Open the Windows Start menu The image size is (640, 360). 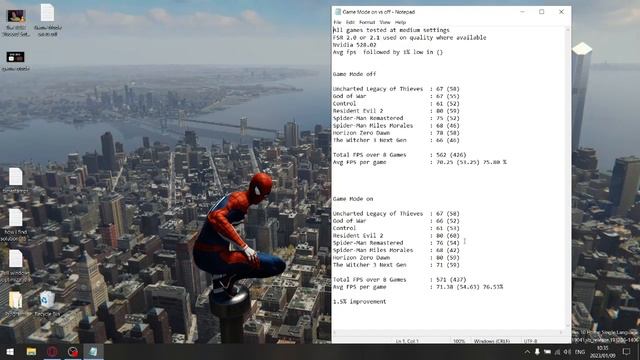point(10,352)
